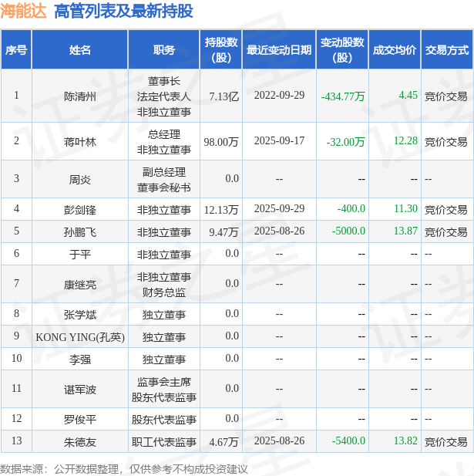Click the average price 13.82

point(405,441)
